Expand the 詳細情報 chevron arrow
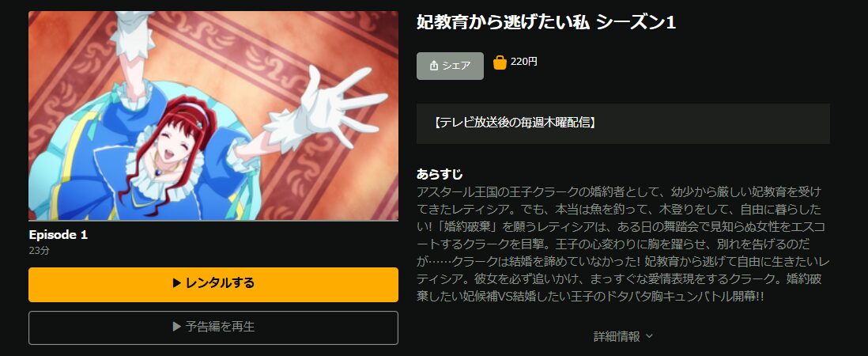This screenshot has height=356, width=868. click(649, 336)
